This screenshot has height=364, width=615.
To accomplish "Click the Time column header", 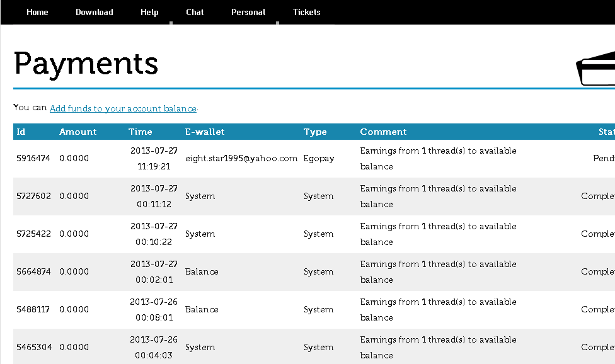I will [141, 132].
